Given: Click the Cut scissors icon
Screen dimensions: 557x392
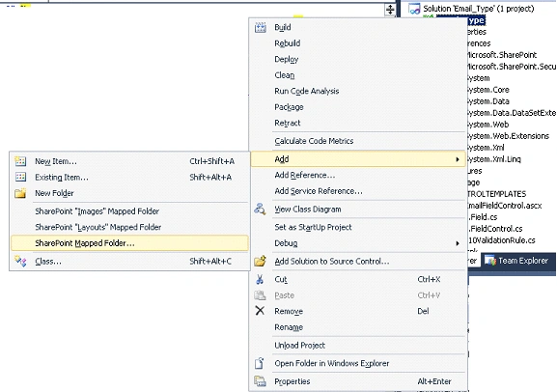Looking at the screenshot, I should pos(260,279).
